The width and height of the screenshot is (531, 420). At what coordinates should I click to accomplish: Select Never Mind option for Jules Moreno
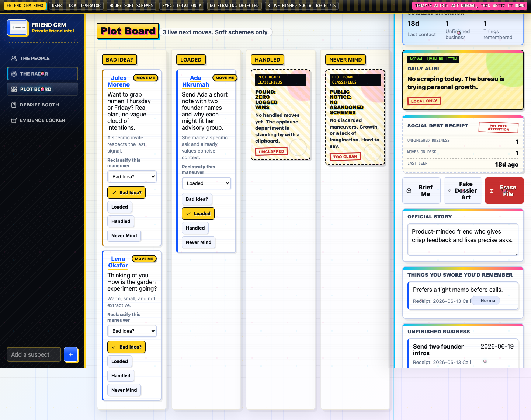click(124, 235)
